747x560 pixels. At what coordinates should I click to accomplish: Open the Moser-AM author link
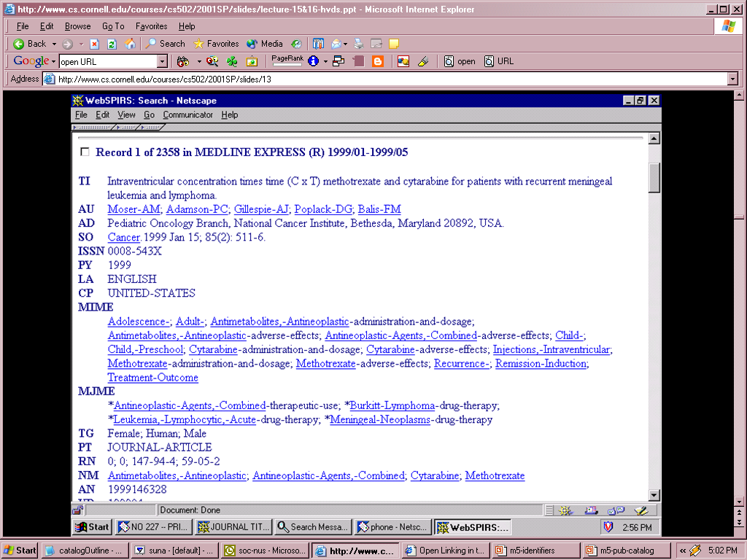click(133, 209)
